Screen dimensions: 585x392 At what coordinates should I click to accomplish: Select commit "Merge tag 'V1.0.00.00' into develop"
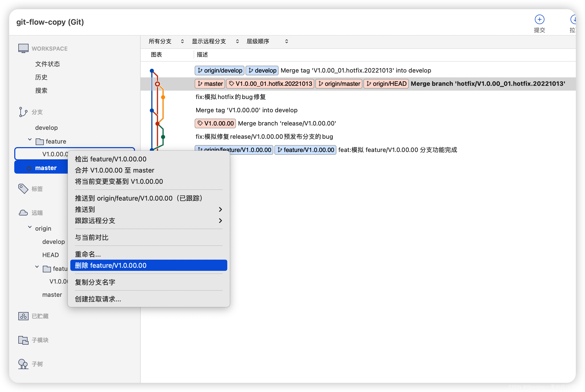click(246, 110)
